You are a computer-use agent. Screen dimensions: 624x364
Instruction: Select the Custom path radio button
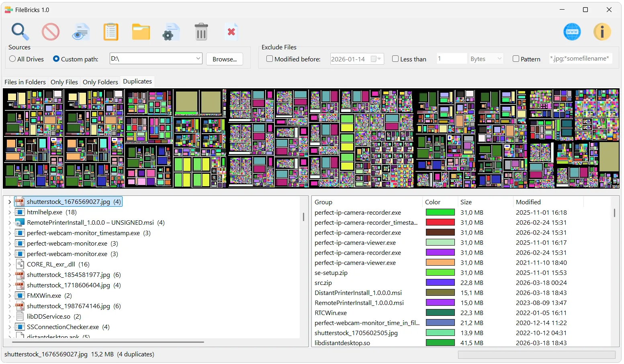coord(56,59)
